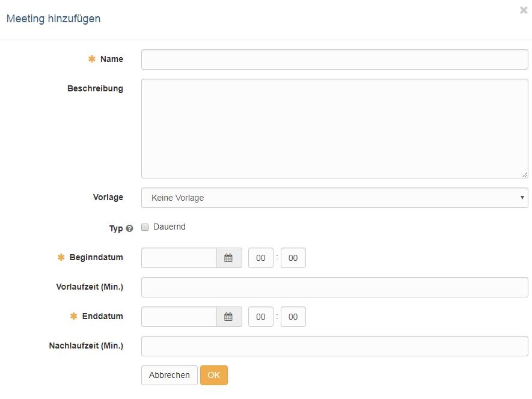This screenshot has width=532, height=399.
Task: Select the Enddatum date input field
Action: 179,317
